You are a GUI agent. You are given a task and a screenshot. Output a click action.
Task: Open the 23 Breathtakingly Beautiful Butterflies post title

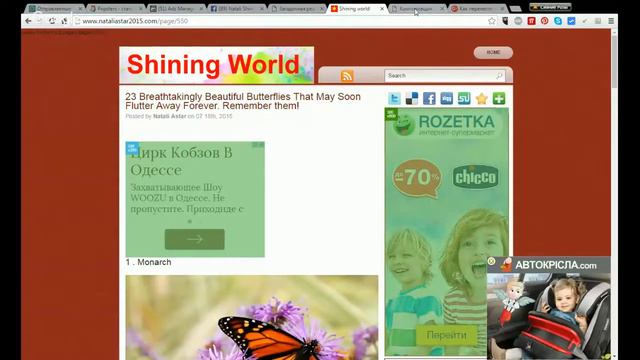243,101
